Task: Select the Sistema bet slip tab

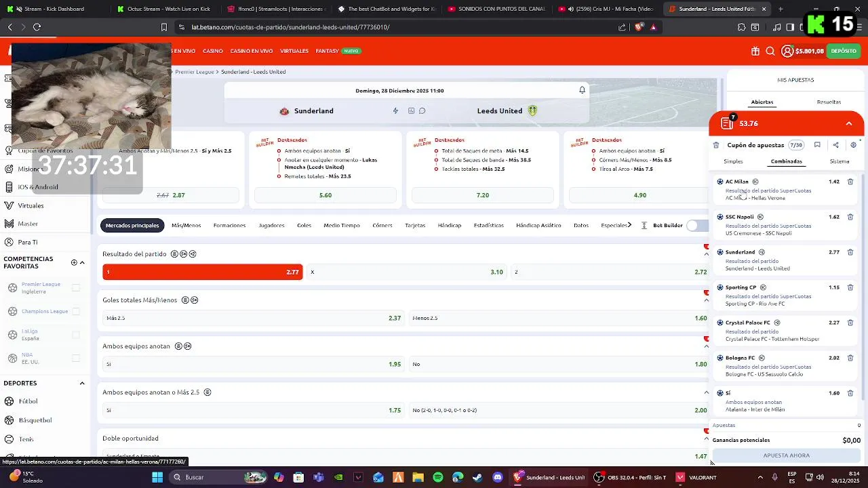Action: (840, 161)
